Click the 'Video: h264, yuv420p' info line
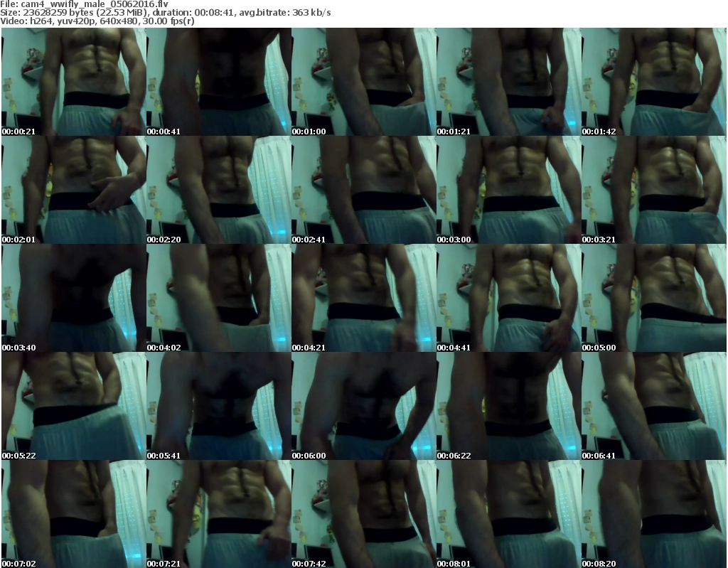The width and height of the screenshot is (728, 568). [97, 21]
